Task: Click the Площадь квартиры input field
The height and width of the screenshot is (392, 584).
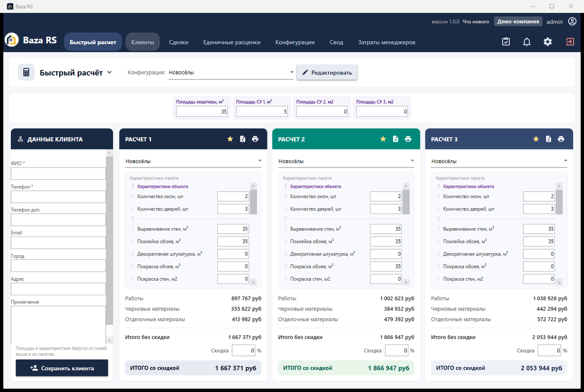Action: (x=202, y=111)
